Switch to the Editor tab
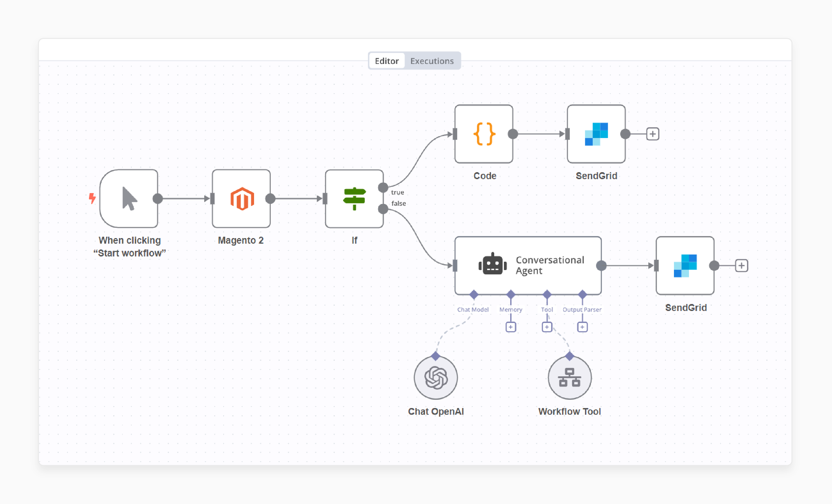The height and width of the screenshot is (504, 832). (x=387, y=61)
